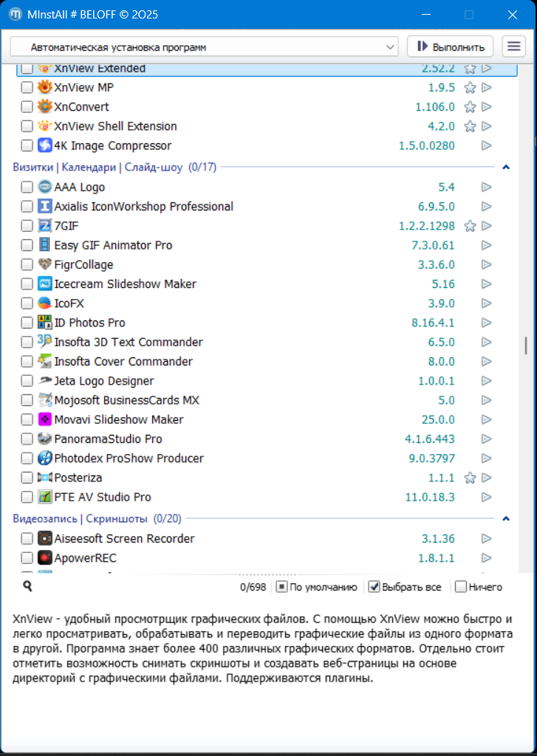Click the play arrow beside ApowerREC

[486, 558]
